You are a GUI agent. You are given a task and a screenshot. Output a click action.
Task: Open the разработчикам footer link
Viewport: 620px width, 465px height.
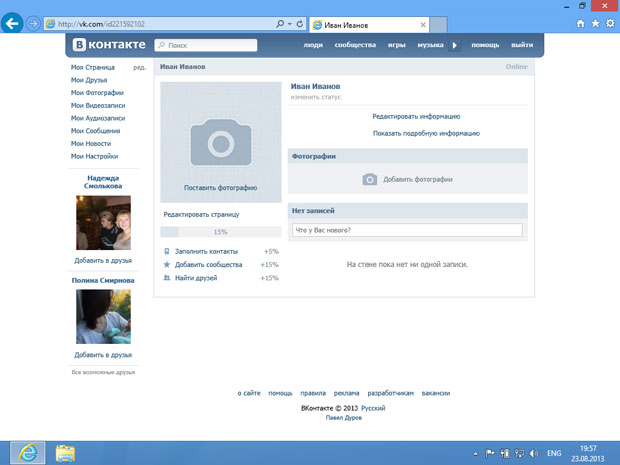(391, 393)
